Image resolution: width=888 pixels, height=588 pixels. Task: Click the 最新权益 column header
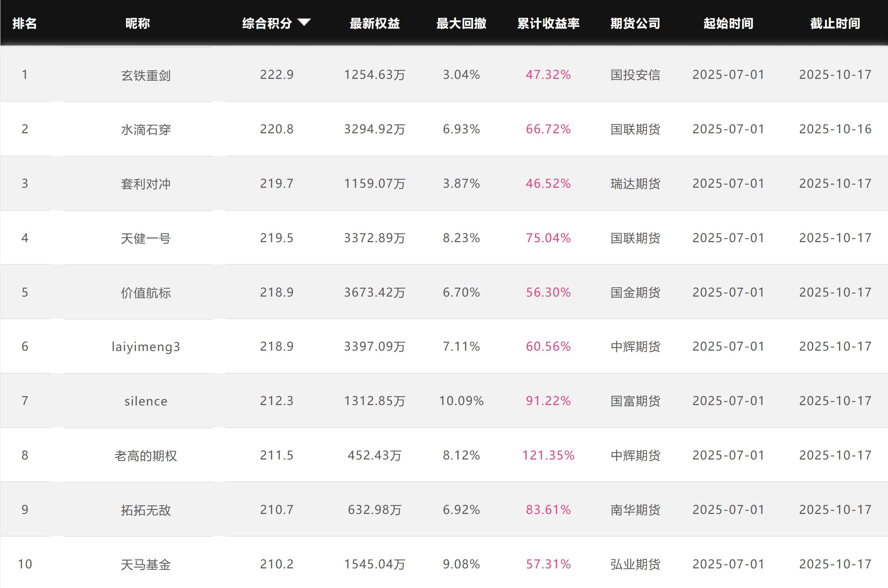click(374, 23)
